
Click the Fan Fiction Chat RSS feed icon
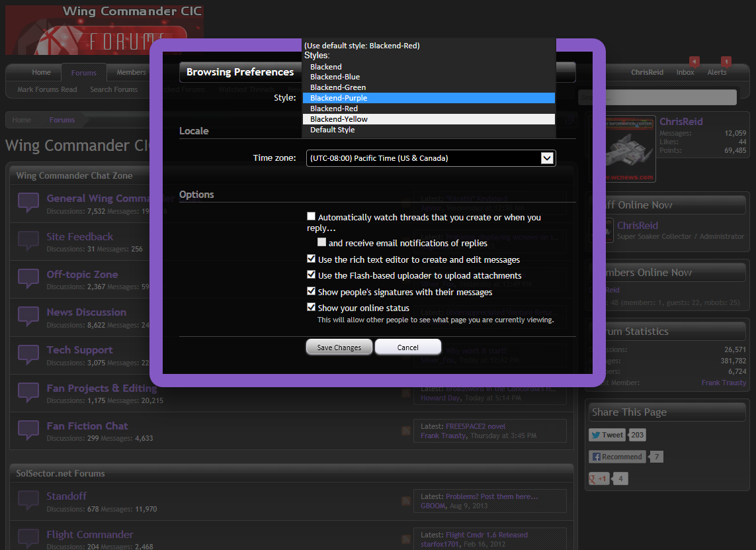[x=405, y=431]
